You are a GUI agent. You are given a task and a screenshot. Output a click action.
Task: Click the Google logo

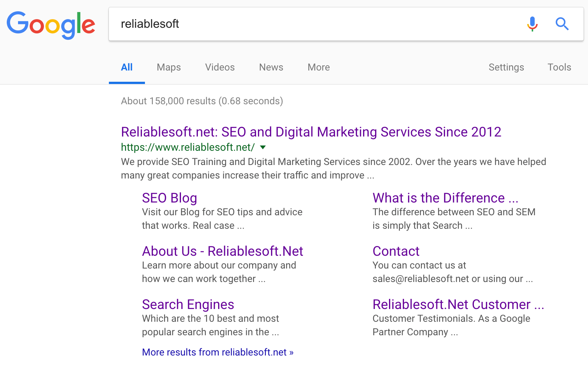51,25
